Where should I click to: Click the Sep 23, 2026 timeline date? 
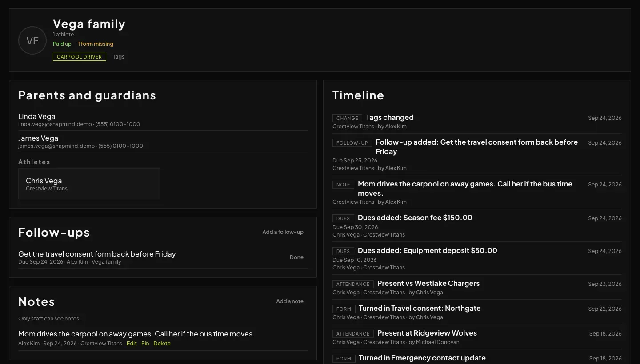pos(605,284)
